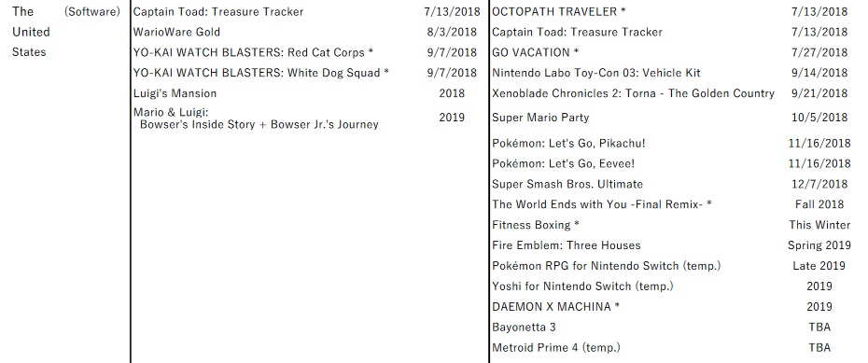Click the Super Mario Party title
This screenshot has height=363, width=868.
coord(540,118)
